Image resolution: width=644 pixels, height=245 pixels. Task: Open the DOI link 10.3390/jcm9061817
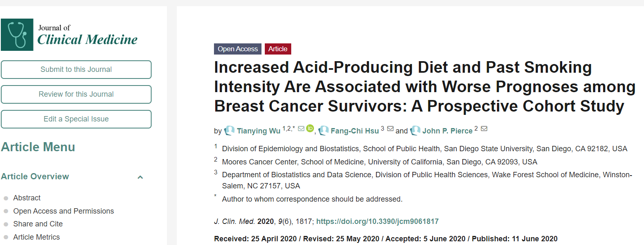pos(377,221)
